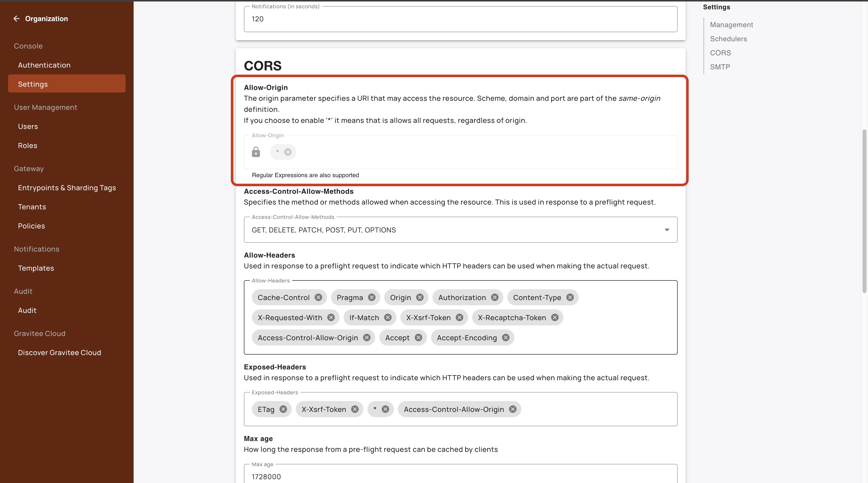This screenshot has height=483, width=868.
Task: Open the Authentication console page
Action: pyautogui.click(x=44, y=65)
